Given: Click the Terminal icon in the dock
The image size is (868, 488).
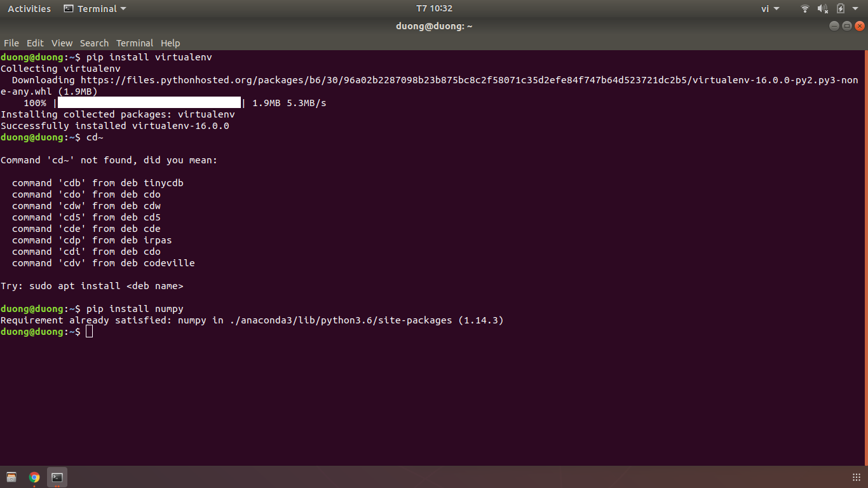Looking at the screenshot, I should (x=57, y=477).
